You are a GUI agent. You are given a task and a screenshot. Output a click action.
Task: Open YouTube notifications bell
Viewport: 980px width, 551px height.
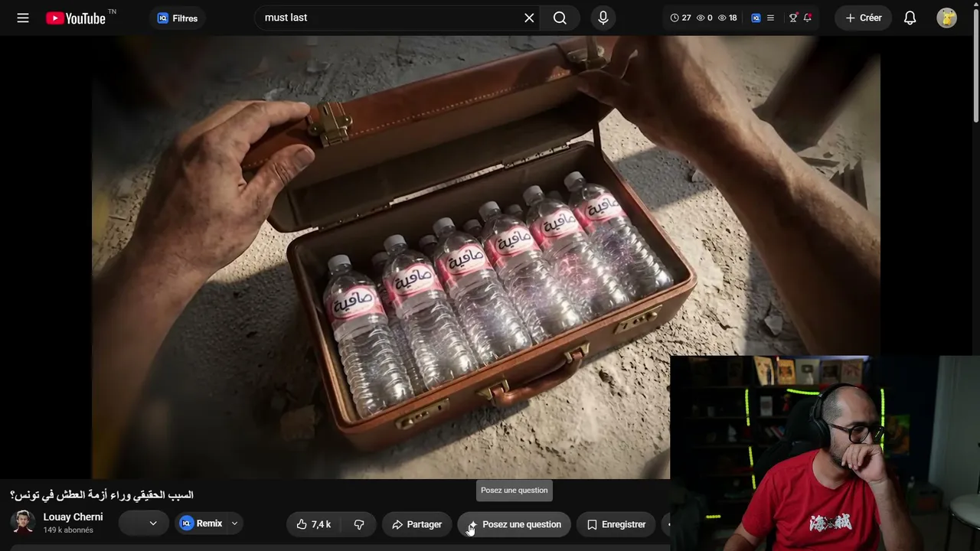coord(910,18)
